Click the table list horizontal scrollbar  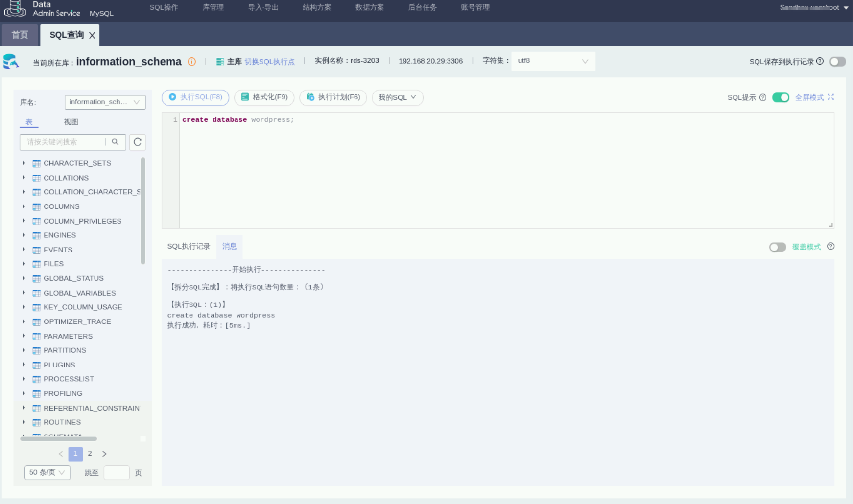pyautogui.click(x=58, y=439)
